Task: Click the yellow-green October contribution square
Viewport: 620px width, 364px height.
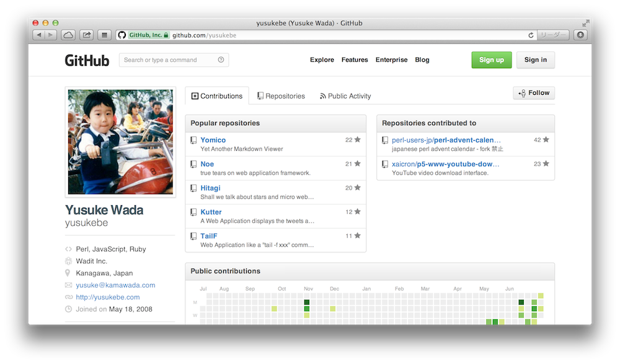Action: point(274,309)
